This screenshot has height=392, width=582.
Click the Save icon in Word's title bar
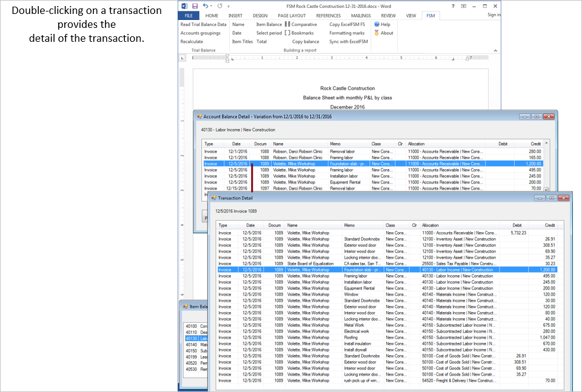tap(195, 6)
